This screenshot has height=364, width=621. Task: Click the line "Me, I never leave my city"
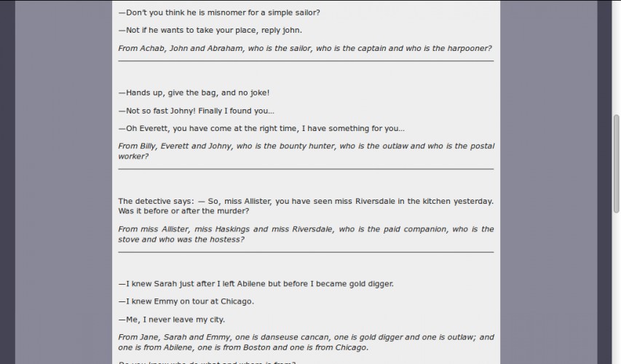(172, 320)
